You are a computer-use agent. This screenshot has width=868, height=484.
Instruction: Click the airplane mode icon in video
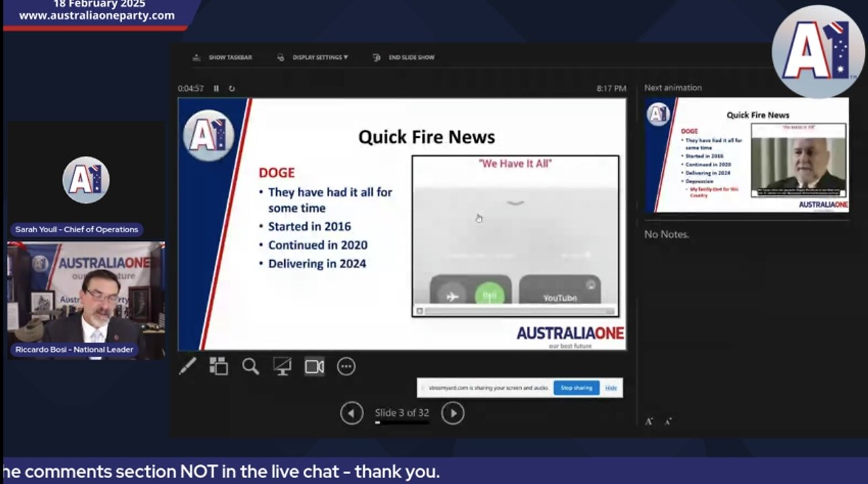[x=452, y=297]
